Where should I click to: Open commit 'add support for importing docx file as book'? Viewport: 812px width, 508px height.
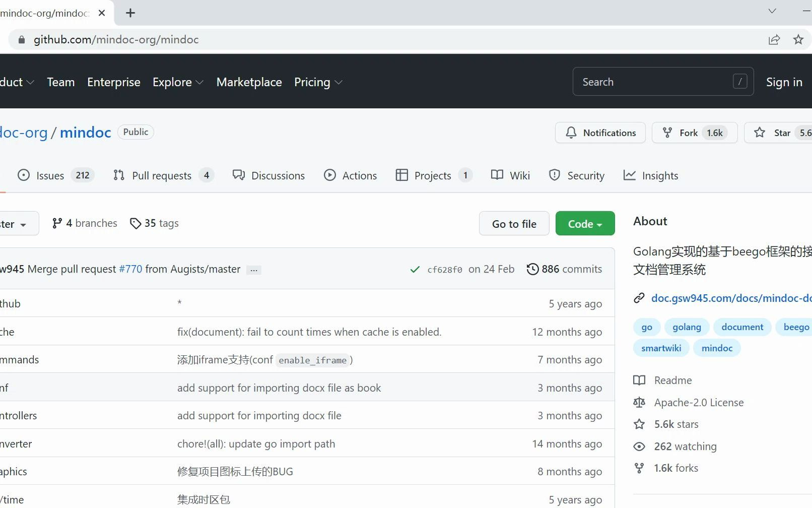pyautogui.click(x=279, y=388)
